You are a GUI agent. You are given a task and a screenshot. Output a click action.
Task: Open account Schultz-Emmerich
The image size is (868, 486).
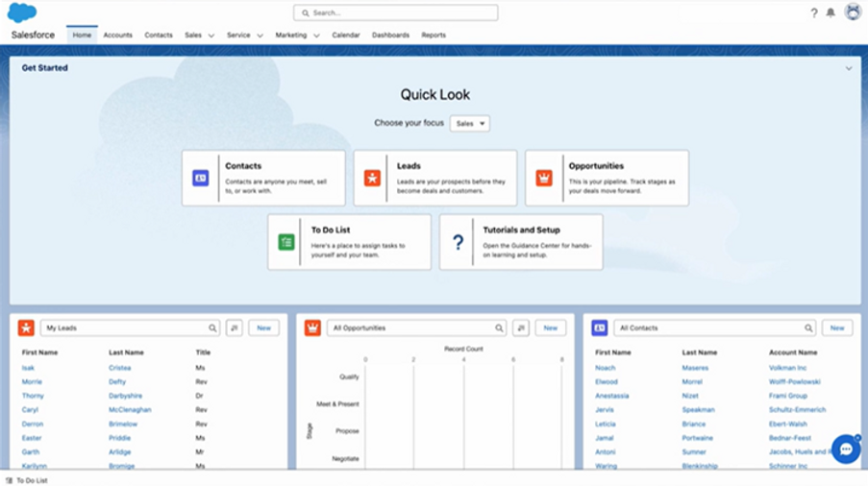point(797,410)
